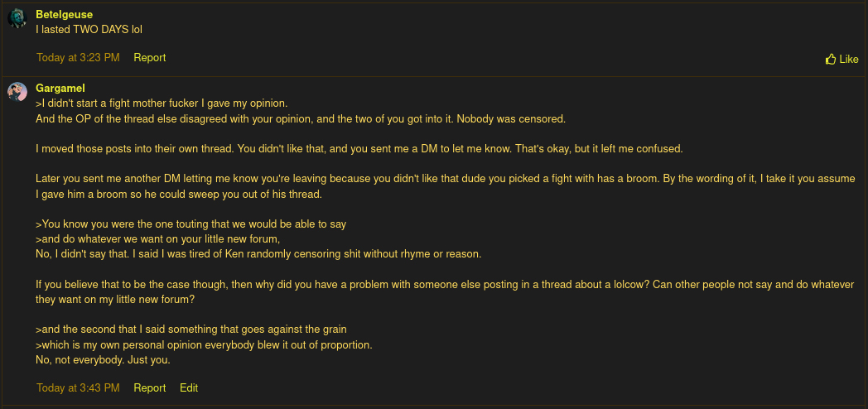Click Gargamel's profile avatar
The height and width of the screenshot is (409, 868).
point(17,91)
